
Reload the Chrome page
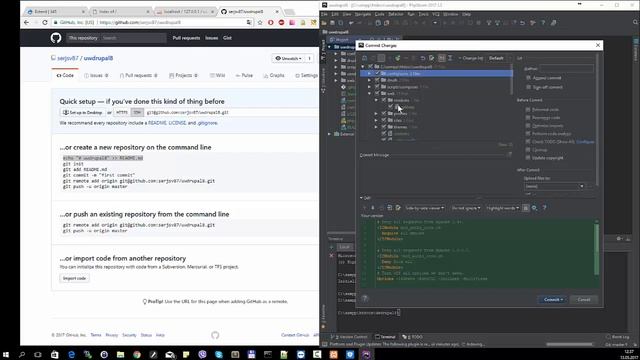pyautogui.click(x=45, y=22)
